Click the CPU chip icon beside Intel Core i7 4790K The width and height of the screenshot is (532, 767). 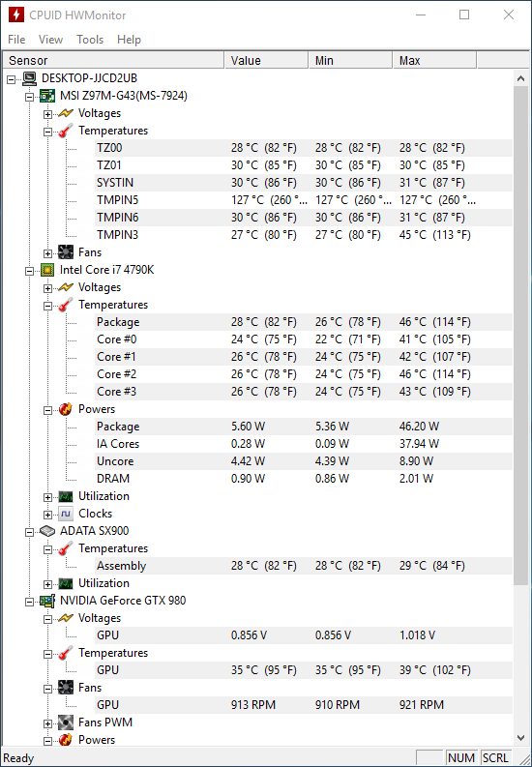pyautogui.click(x=47, y=270)
